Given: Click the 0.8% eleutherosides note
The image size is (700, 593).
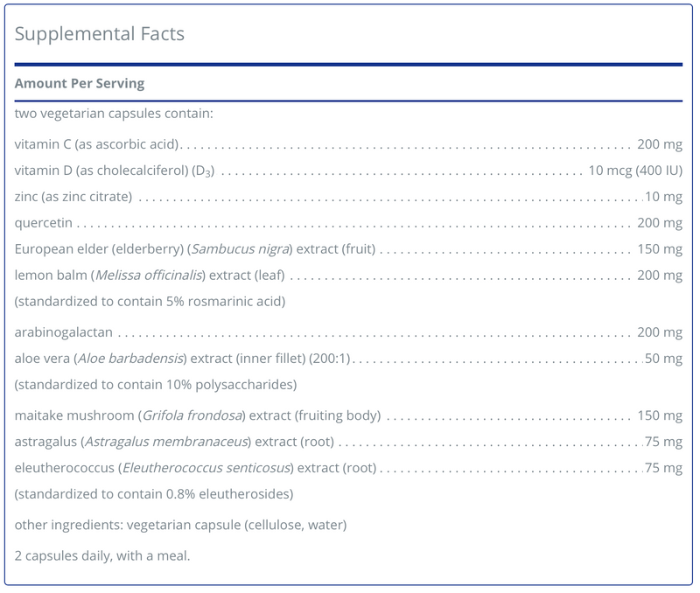Looking at the screenshot, I should tap(154, 494).
